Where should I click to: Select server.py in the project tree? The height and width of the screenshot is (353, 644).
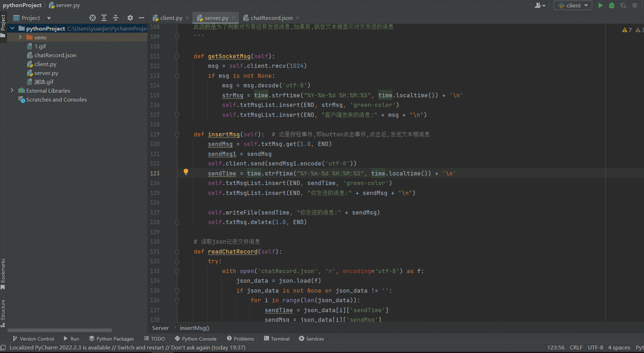coord(46,73)
